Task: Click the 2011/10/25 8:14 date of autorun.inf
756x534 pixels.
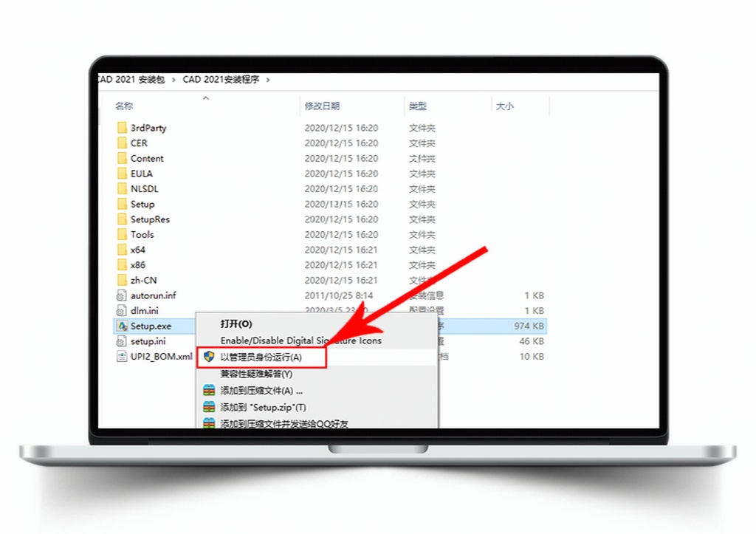Action: [339, 295]
